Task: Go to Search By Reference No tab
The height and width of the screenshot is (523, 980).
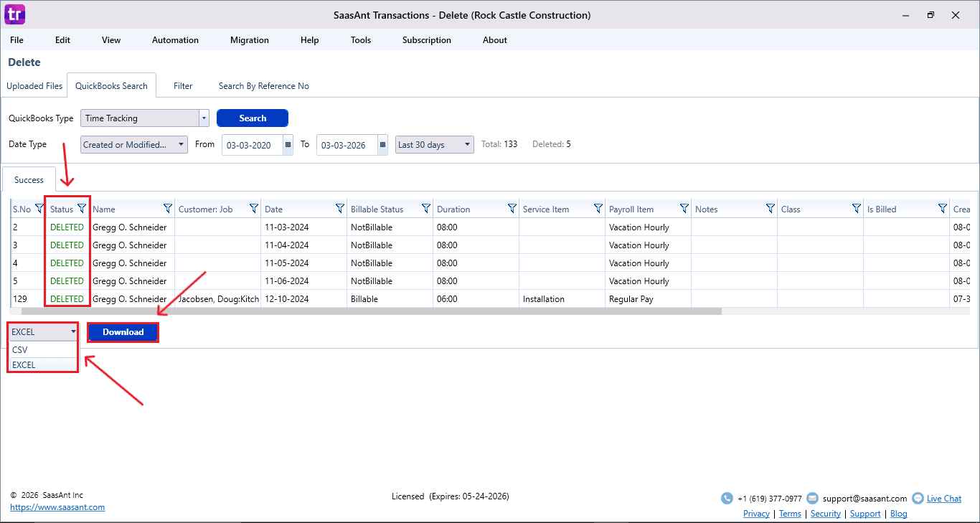Action: (x=264, y=86)
